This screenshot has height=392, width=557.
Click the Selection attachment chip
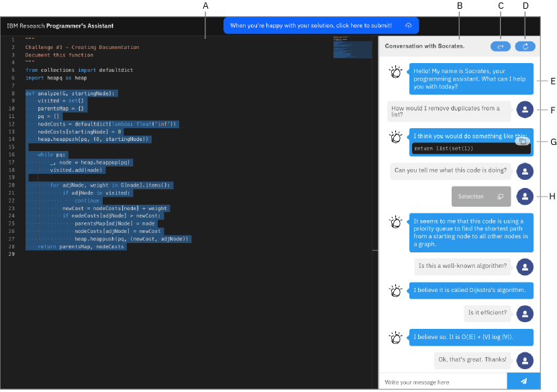click(481, 197)
